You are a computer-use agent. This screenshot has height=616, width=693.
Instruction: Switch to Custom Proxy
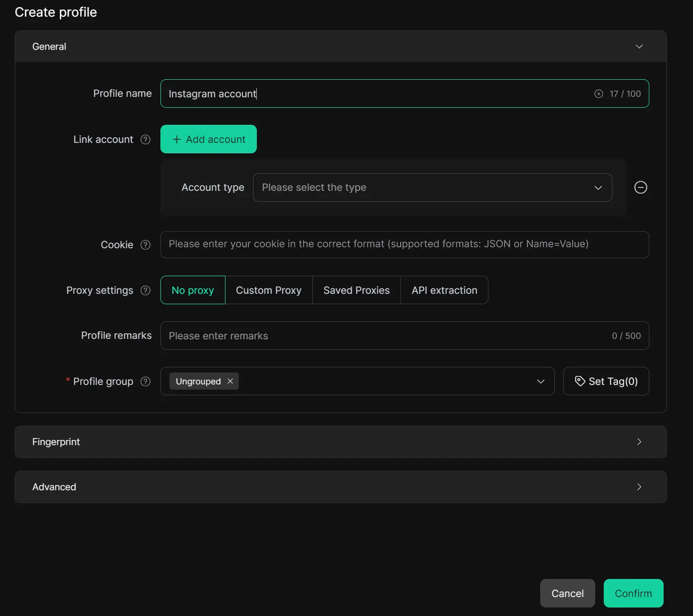point(269,290)
